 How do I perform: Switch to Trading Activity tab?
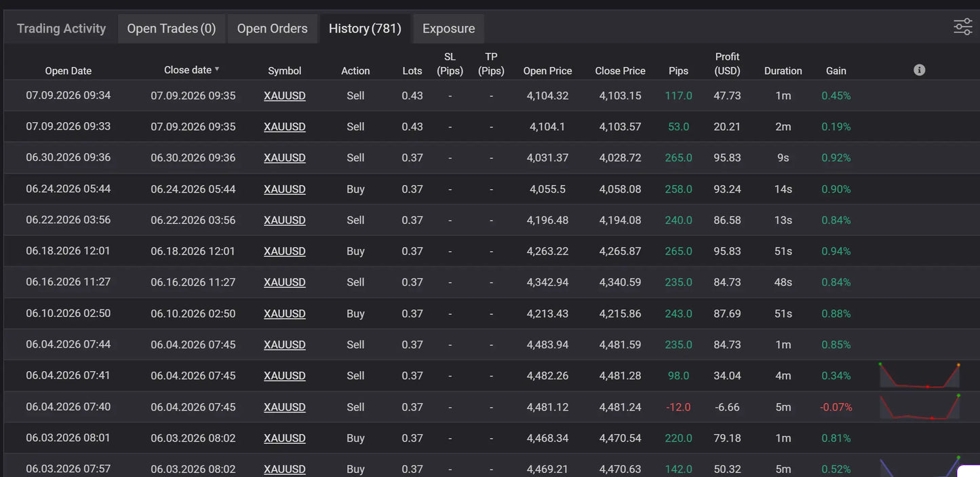(x=61, y=28)
